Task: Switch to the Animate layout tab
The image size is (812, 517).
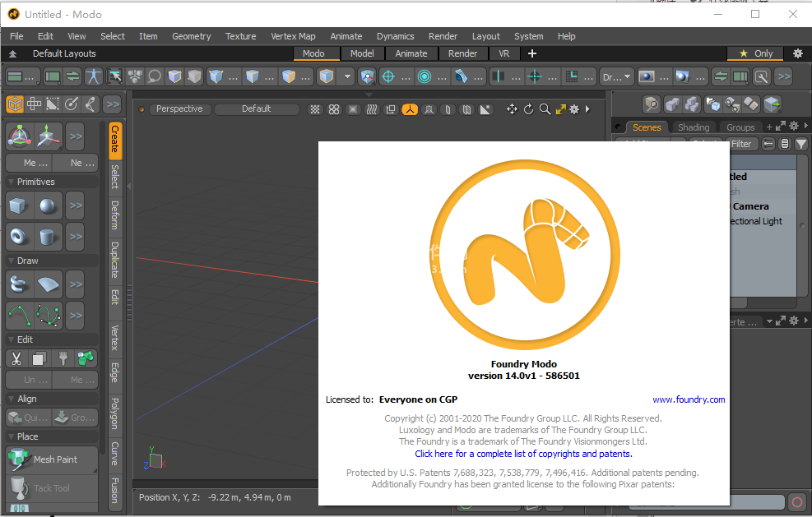Action: pyautogui.click(x=411, y=53)
